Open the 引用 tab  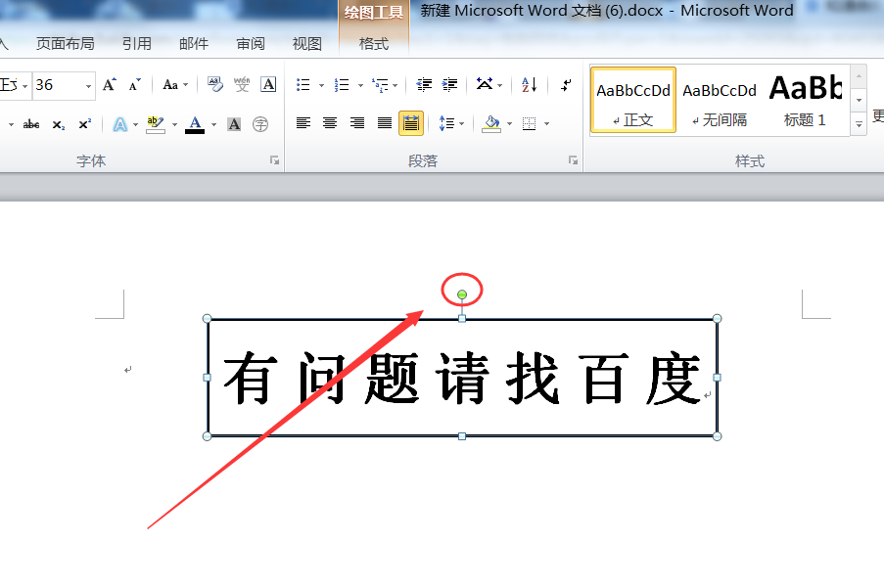tap(137, 43)
